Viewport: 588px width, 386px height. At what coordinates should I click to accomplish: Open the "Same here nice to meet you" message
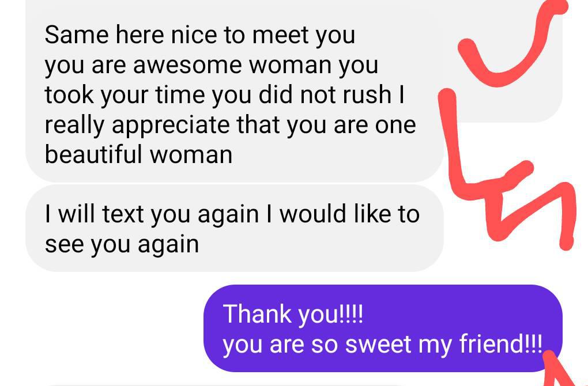[x=235, y=94]
